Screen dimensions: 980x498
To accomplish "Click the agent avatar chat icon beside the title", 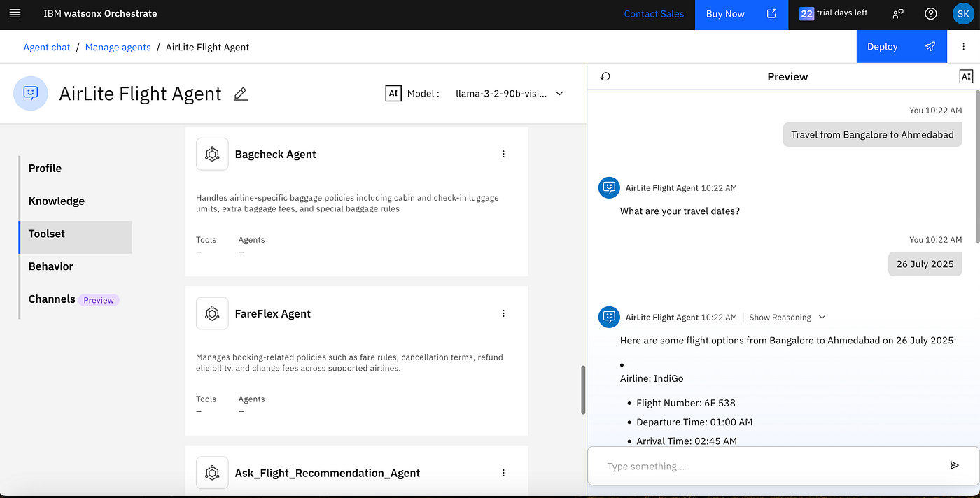I will click(31, 93).
